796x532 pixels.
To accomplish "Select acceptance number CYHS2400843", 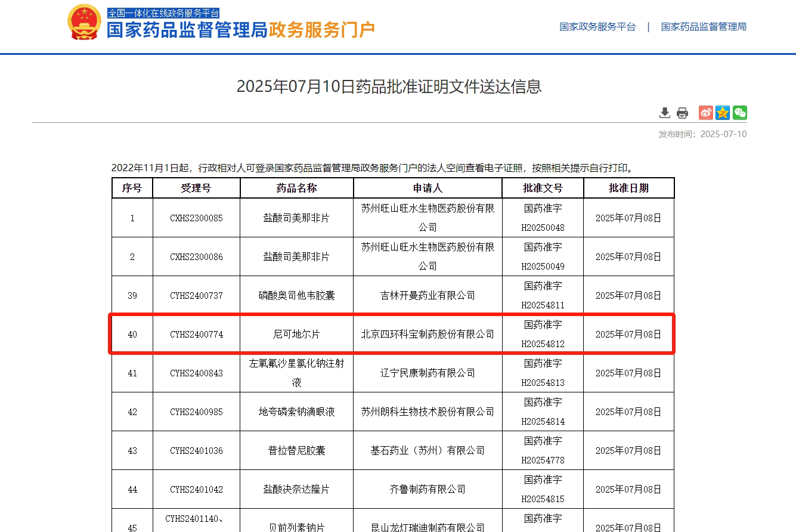I will (196, 373).
